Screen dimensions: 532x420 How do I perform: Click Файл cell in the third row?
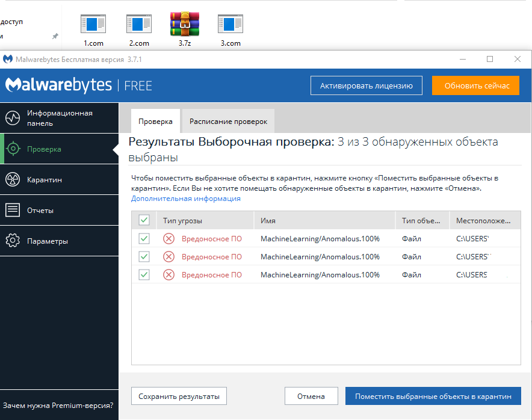[412, 275]
